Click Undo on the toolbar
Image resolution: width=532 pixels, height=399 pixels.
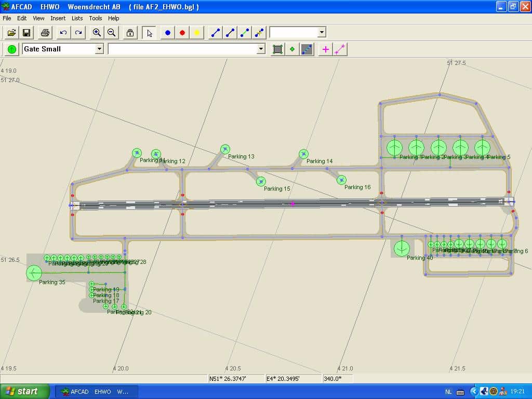(x=62, y=32)
